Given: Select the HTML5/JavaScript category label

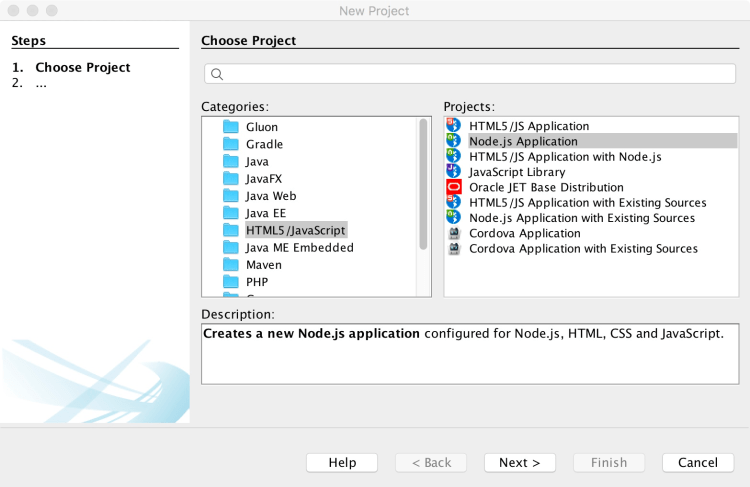Looking at the screenshot, I should coord(296,230).
